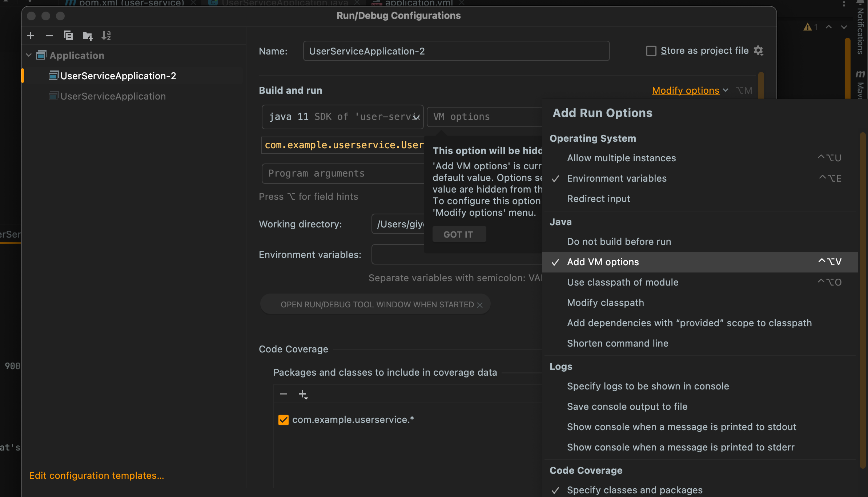Enable Do not build before run

tap(700, 242)
